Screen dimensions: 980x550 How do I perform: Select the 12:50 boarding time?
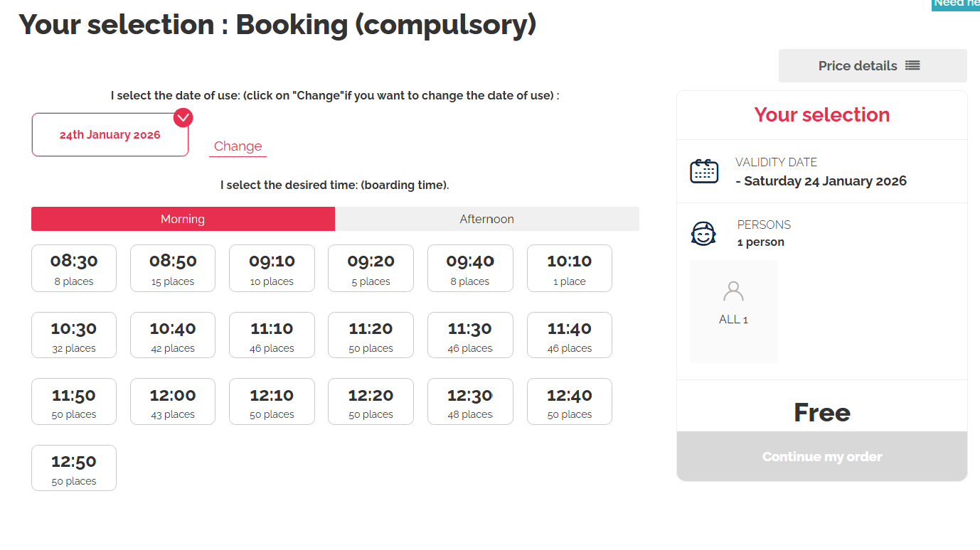[74, 468]
